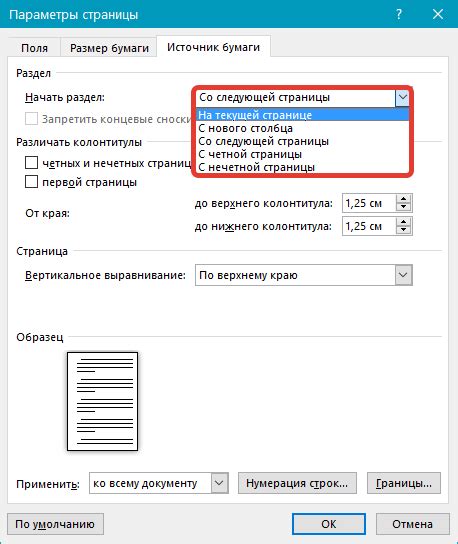This screenshot has height=544, width=458.
Task: Decrease до верхнего колонтитула spinner down
Action: pos(404,207)
